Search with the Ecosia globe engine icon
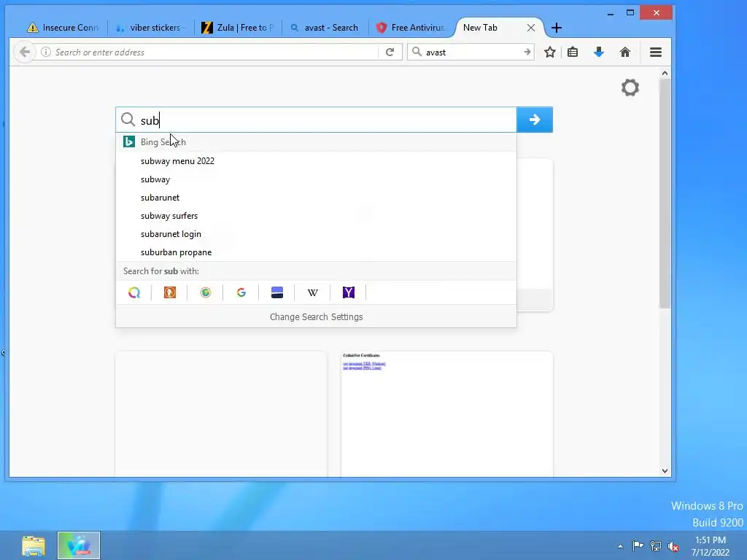 205,292
